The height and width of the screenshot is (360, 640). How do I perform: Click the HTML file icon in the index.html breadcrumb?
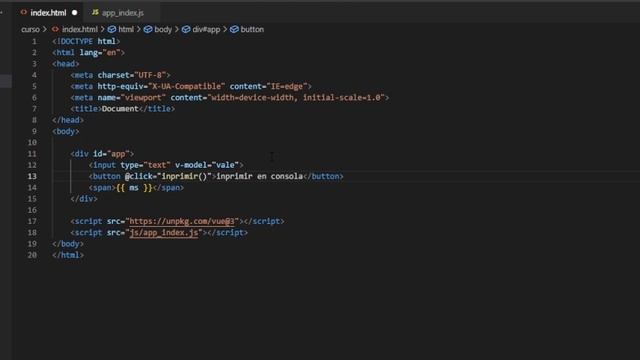coord(56,29)
